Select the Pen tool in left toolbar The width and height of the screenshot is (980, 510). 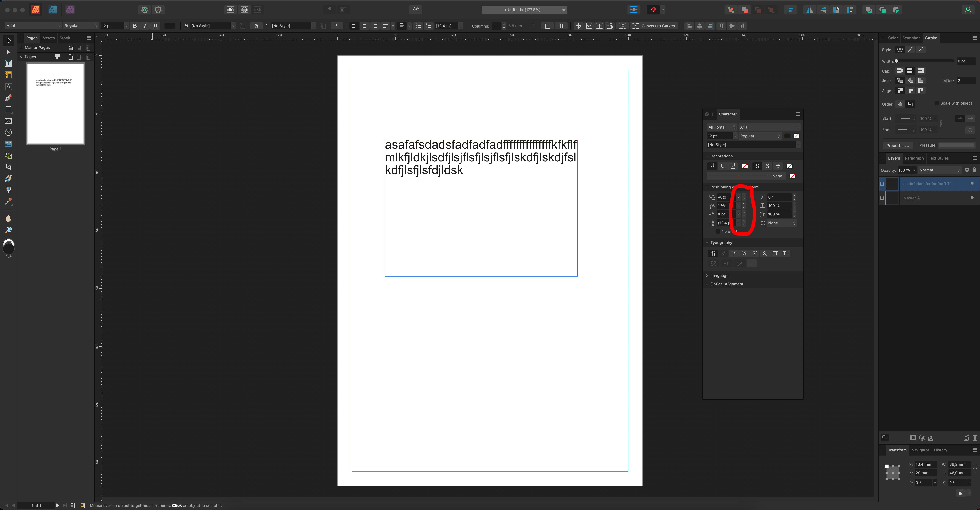pos(8,98)
